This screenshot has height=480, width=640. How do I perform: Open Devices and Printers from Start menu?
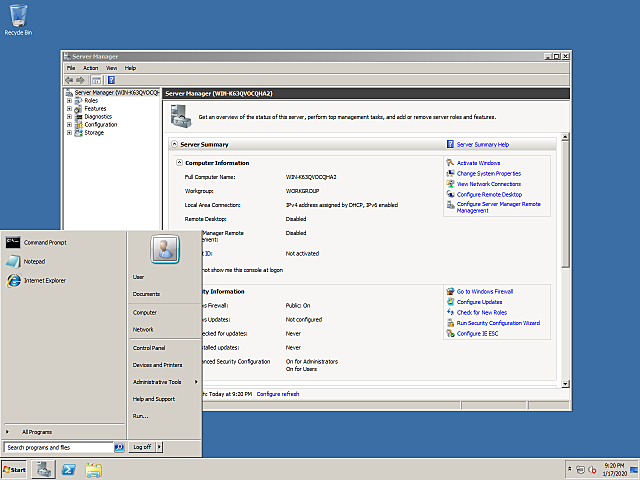pos(158,365)
